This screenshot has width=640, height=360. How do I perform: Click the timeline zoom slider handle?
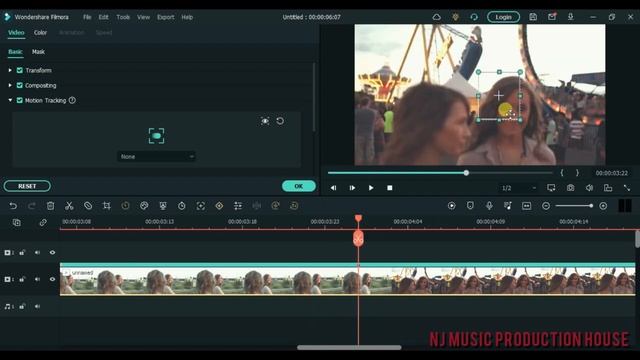591,206
